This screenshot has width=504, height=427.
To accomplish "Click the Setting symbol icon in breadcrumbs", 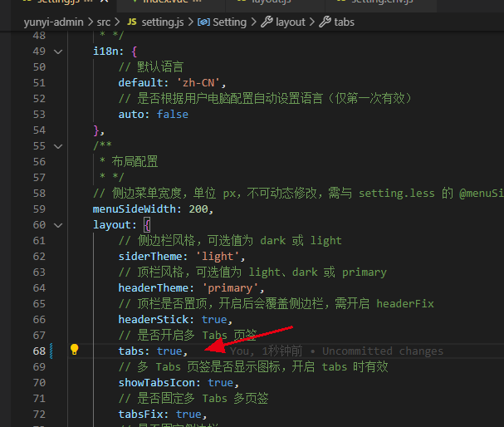I will tap(202, 22).
